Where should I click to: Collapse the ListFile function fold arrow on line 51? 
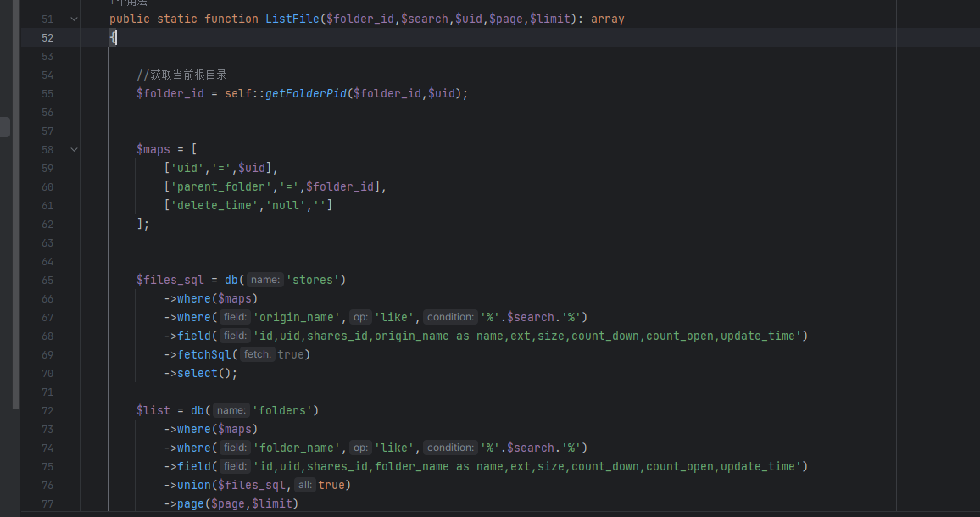pos(74,19)
